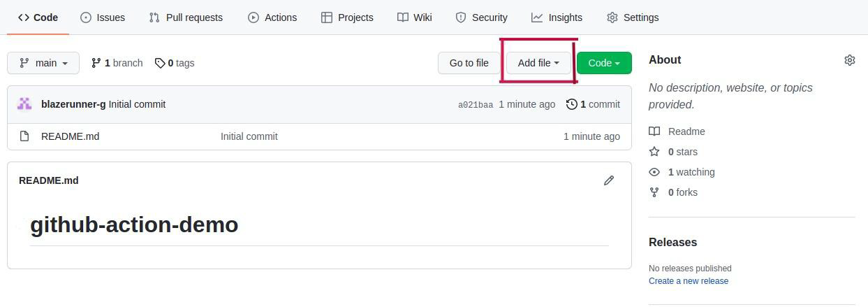Open the README.md file in the file list
Viewport: 868px width, 307px height.
tap(70, 136)
